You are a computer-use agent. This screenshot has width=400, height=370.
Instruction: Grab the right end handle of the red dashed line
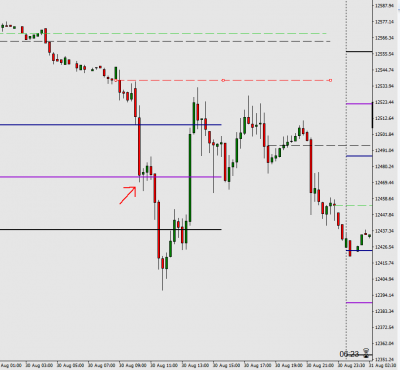tap(330, 80)
